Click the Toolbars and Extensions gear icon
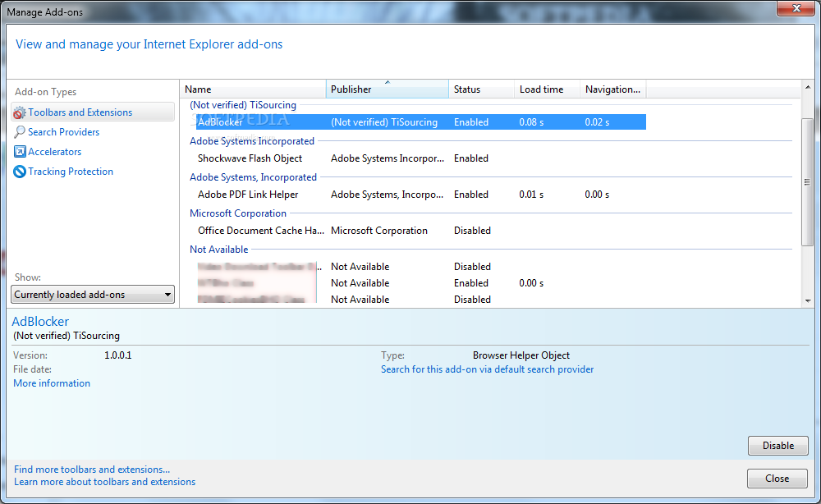 click(20, 112)
